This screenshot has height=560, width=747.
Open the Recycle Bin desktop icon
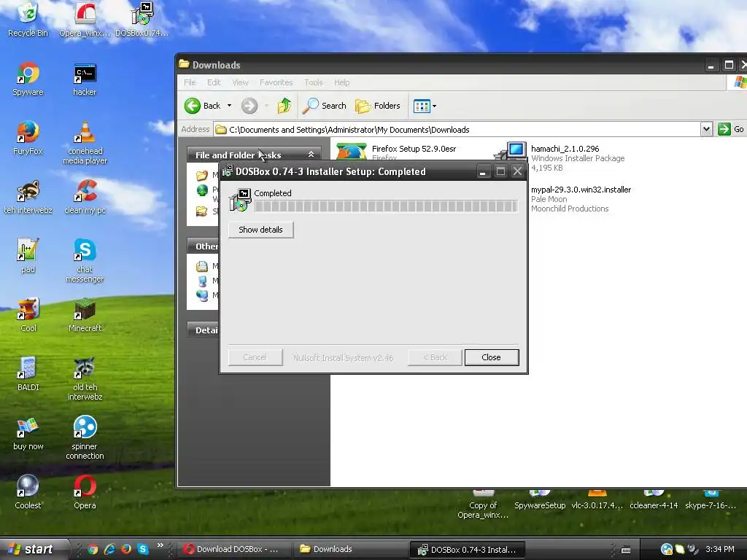(28, 19)
